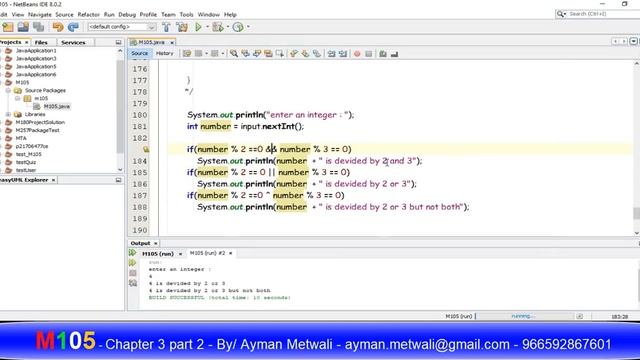This screenshot has width=640, height=360.
Task: Click second green Re-run icon in Output
Action: click(133, 263)
